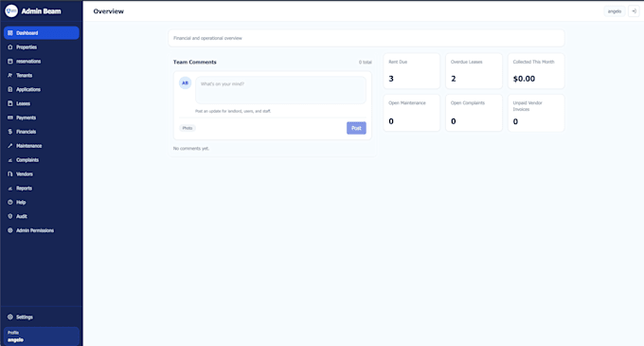Screen dimensions: 644x346
Task: Click the Financials dollar icon
Action: (10, 132)
